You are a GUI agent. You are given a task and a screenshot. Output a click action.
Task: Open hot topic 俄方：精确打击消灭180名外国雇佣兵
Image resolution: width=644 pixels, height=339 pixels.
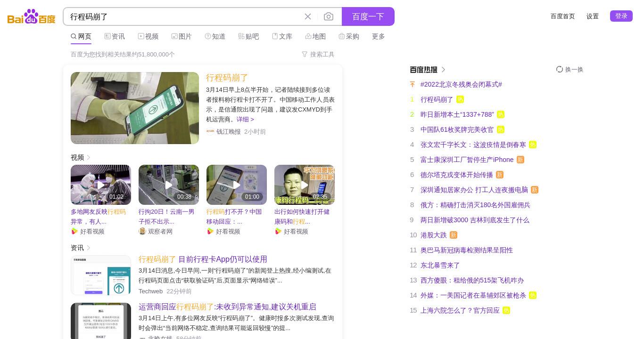point(475,205)
